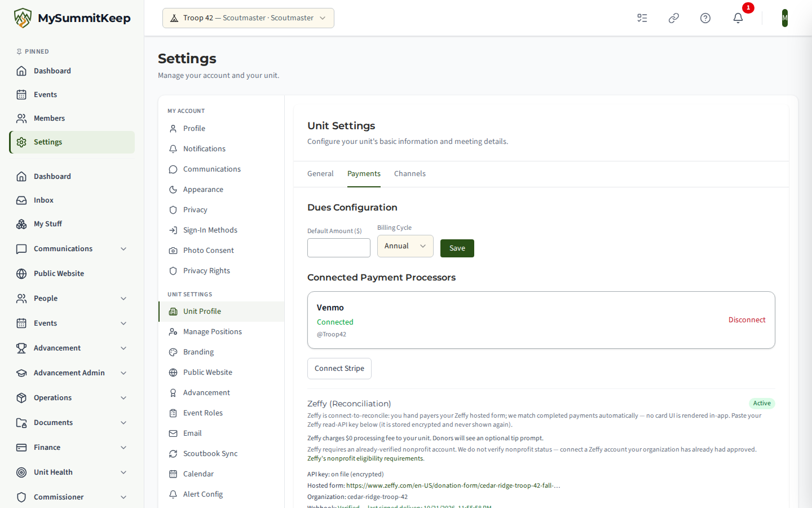The image size is (812, 508).
Task: Click the Venmo @Troop42 handle text
Action: (332, 334)
